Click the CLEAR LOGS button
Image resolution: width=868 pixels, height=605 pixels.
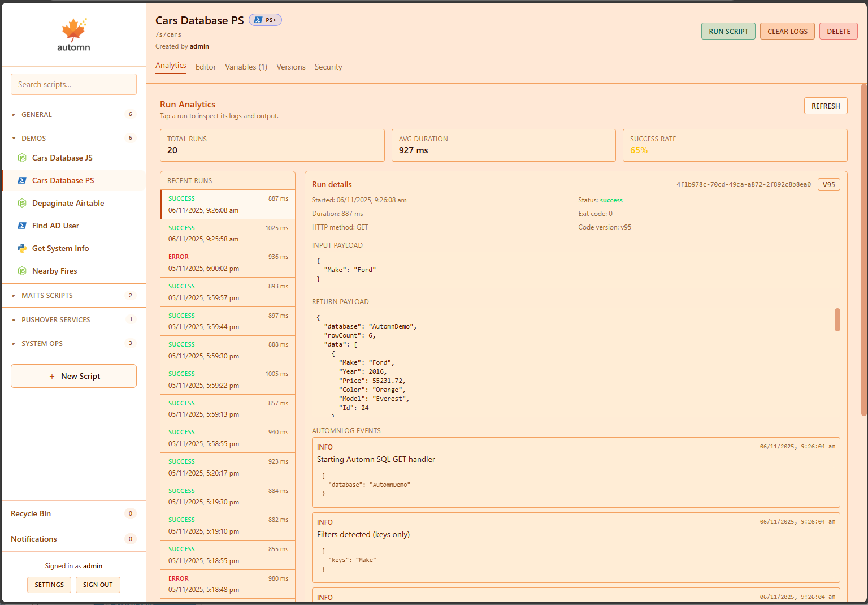[787, 31]
